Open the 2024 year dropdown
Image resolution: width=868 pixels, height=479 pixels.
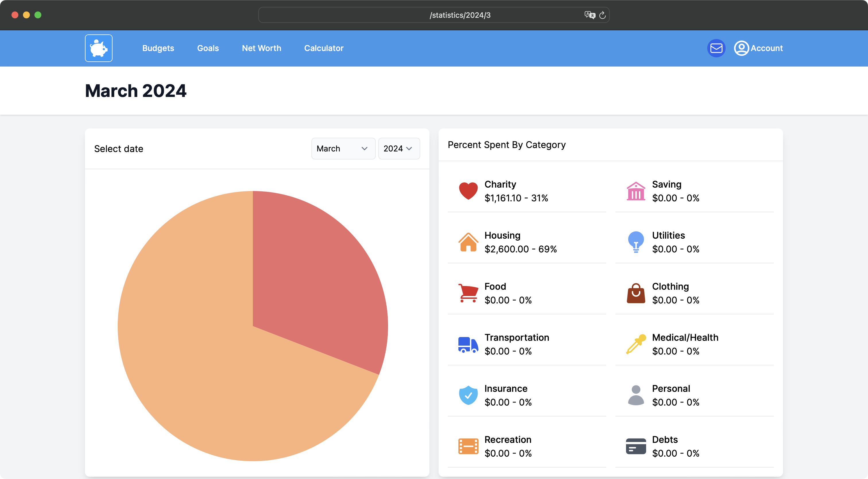coord(399,149)
